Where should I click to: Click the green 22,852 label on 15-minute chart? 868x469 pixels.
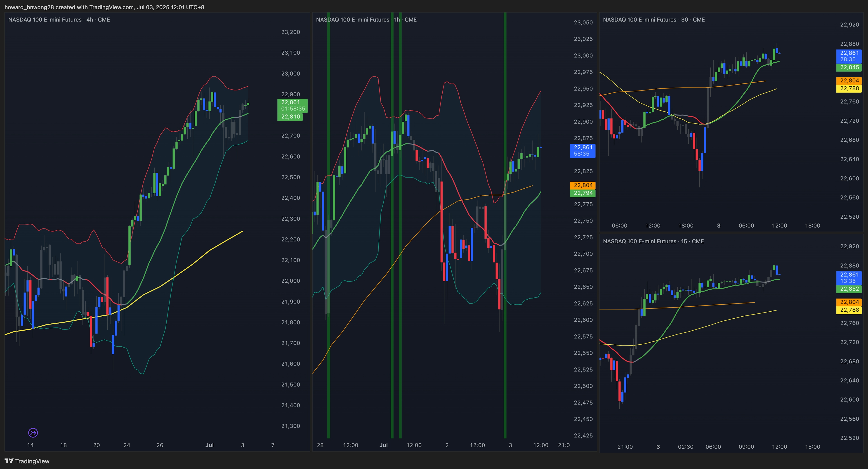[x=849, y=289]
